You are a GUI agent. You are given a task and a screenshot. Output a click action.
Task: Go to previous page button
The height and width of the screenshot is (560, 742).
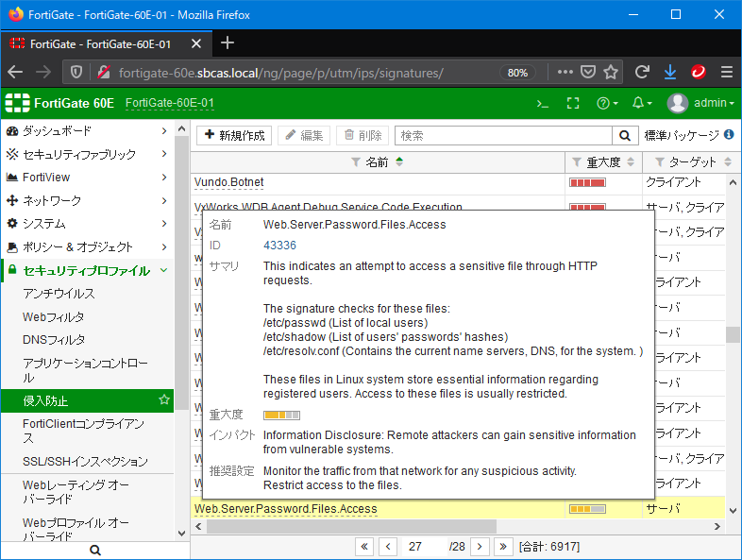pos(388,547)
